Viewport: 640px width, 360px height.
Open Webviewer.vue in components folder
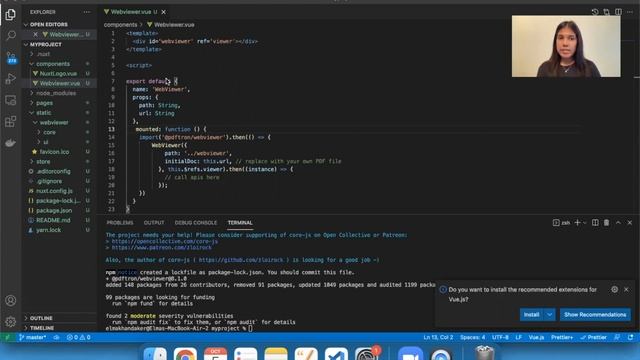[x=60, y=83]
